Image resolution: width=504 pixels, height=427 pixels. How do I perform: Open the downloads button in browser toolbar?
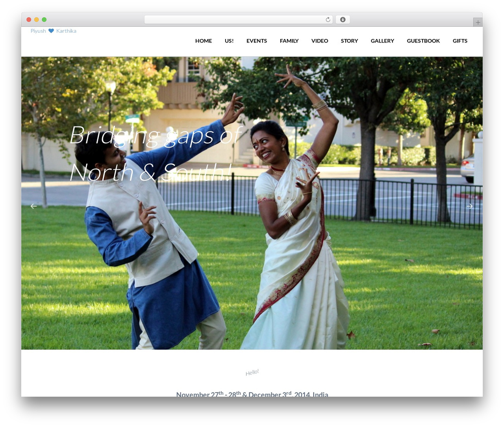click(x=343, y=20)
